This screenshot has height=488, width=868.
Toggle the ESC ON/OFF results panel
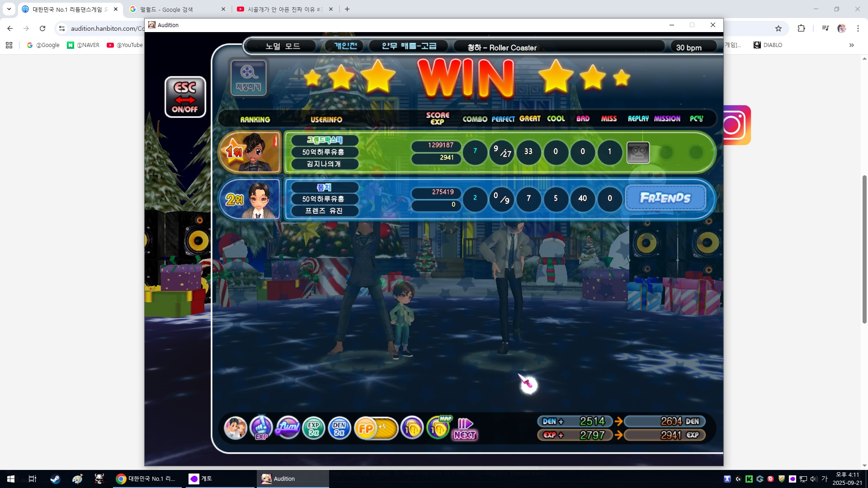(x=185, y=97)
